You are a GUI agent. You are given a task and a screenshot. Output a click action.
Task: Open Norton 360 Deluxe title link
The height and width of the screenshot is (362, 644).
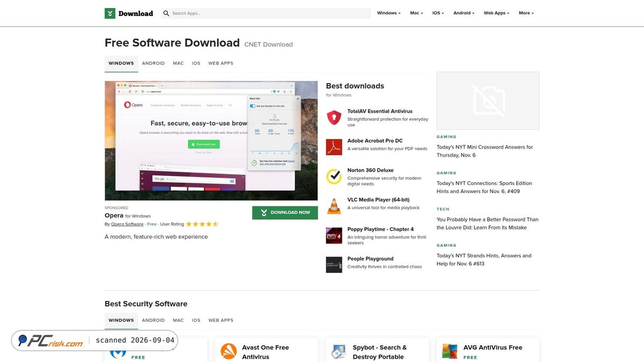pyautogui.click(x=370, y=171)
